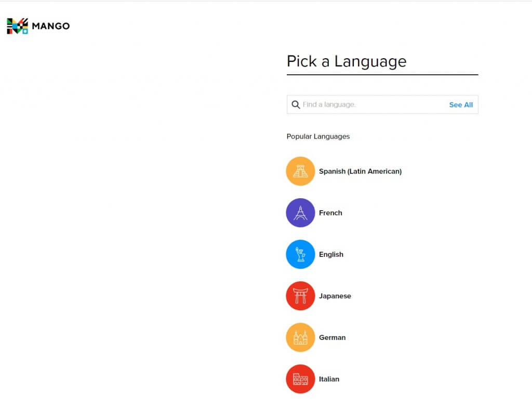Select French from popular languages
Viewport: 532px width, 411px height.
coord(331,212)
